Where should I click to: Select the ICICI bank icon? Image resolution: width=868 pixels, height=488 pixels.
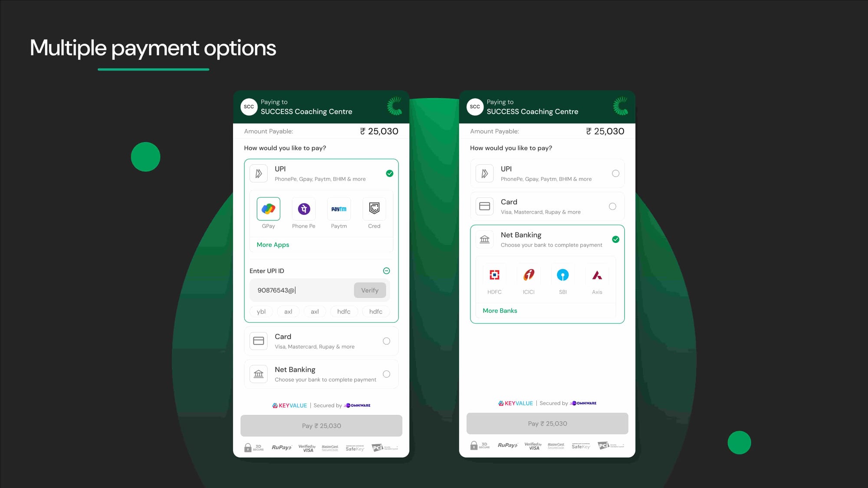(x=528, y=275)
